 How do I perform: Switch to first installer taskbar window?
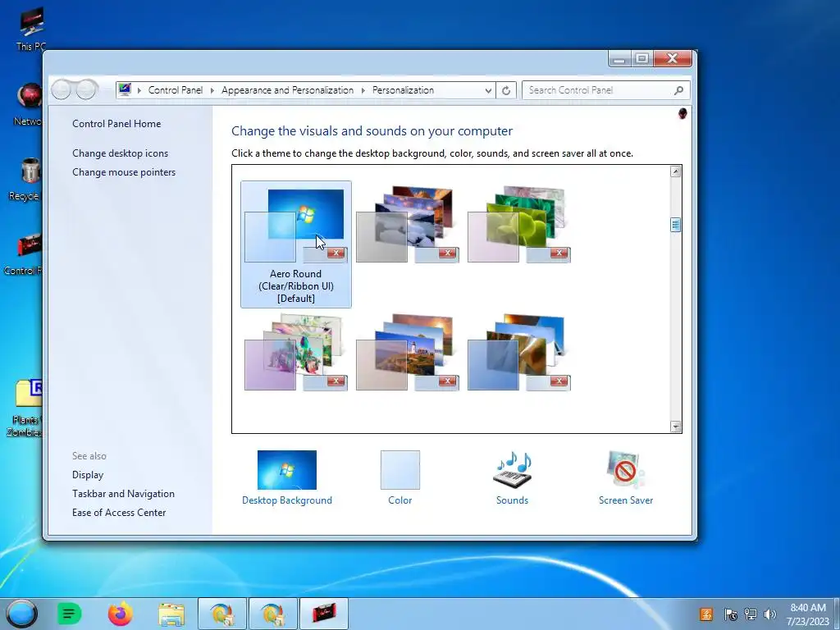pos(221,614)
